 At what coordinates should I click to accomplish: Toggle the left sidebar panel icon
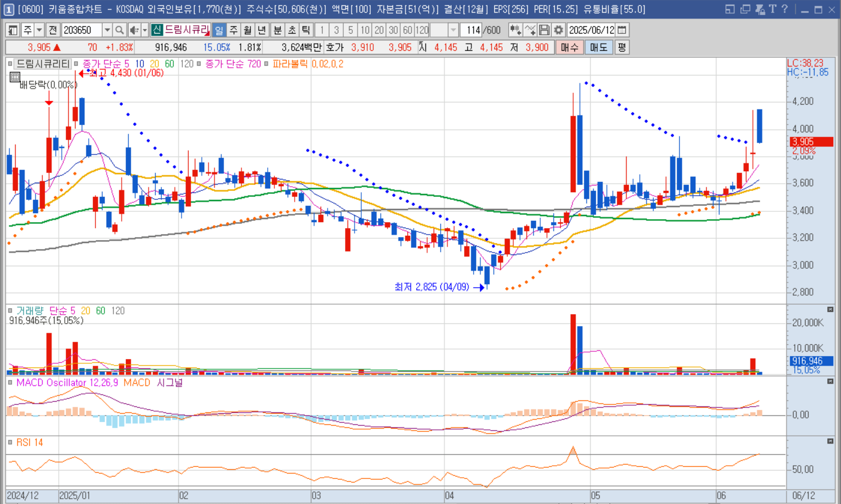click(12, 30)
